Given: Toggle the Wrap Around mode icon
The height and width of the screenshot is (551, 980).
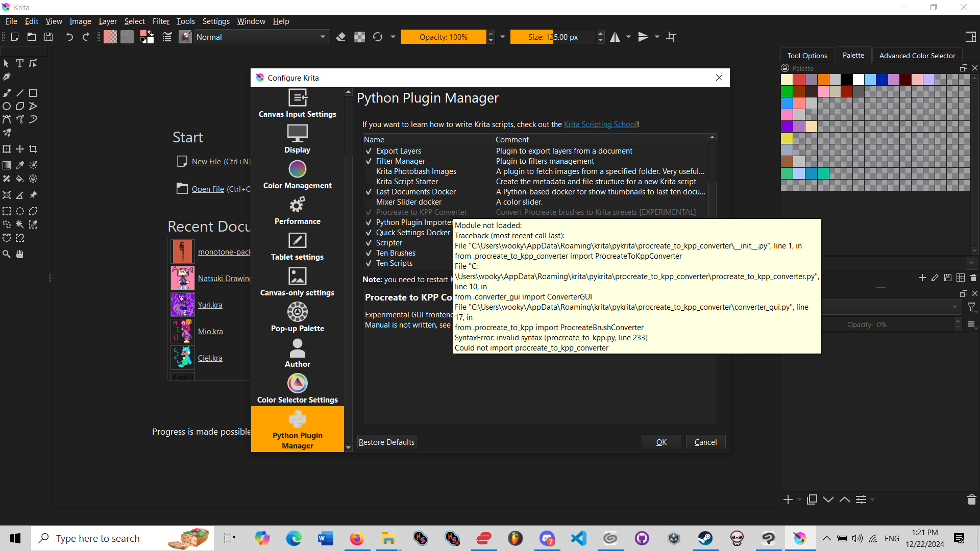Looking at the screenshot, I should pos(671,37).
